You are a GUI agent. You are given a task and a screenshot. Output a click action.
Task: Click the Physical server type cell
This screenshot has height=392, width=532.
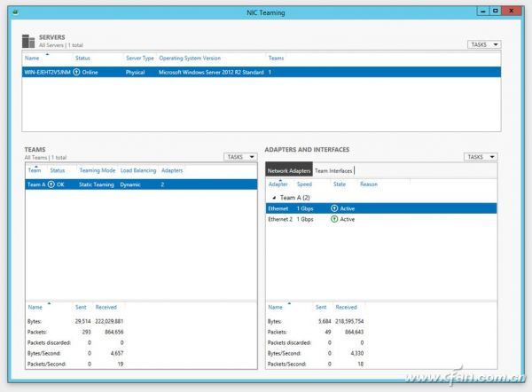135,73
